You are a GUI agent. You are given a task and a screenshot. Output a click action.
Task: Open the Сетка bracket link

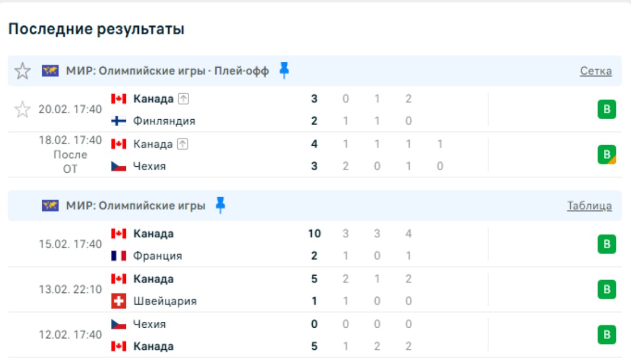[x=596, y=71]
